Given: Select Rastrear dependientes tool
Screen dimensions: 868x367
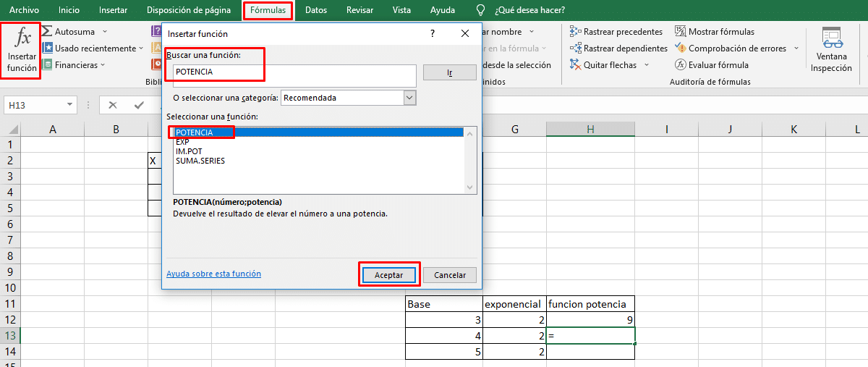Looking at the screenshot, I should click(x=576, y=48).
